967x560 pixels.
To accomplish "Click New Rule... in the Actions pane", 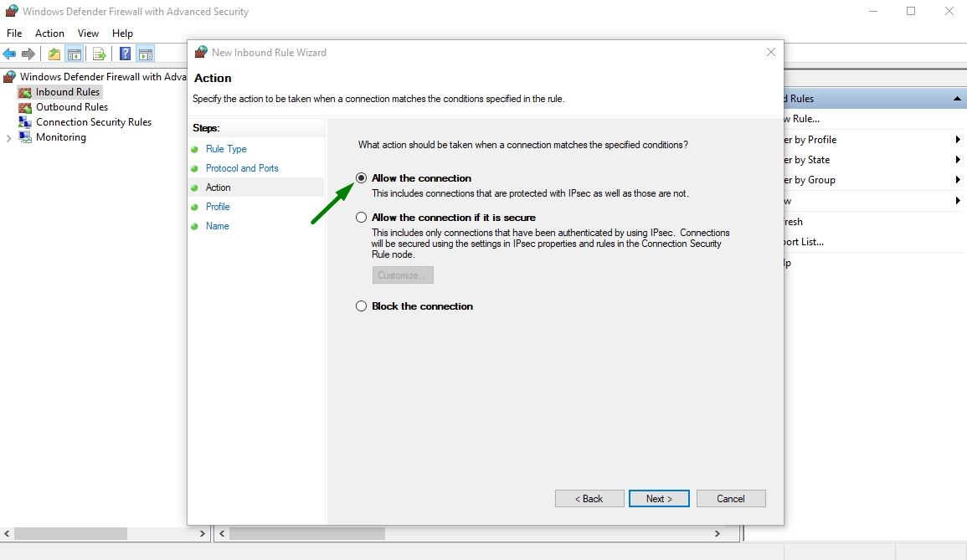I will (802, 119).
